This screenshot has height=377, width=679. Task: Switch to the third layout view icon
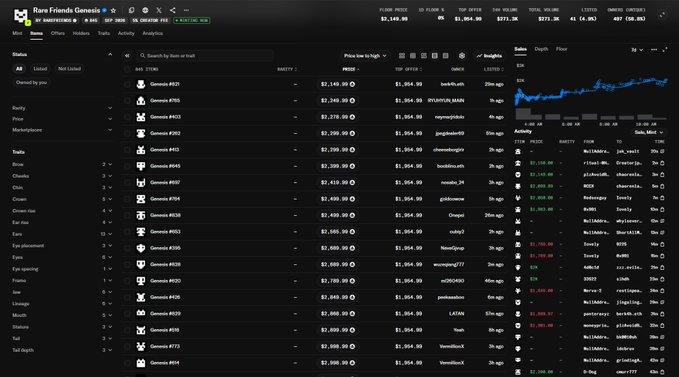(x=424, y=56)
